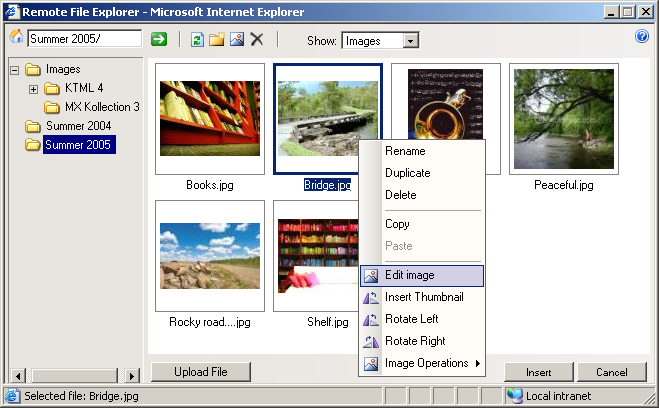
Task: Click the Delete X toolbar icon
Action: 256,39
